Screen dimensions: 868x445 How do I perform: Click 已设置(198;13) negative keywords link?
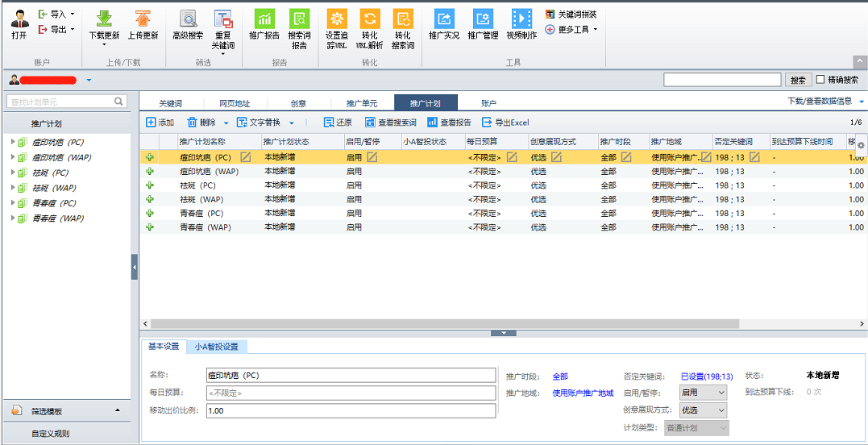pos(707,376)
